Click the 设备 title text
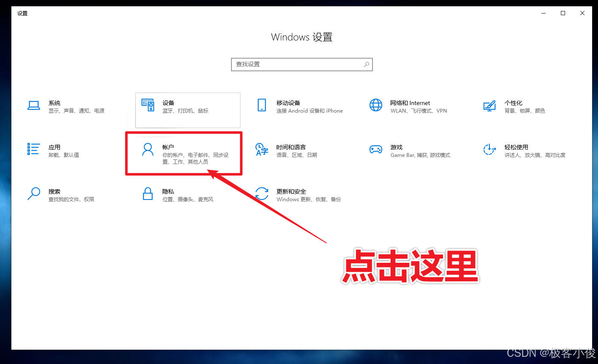The width and height of the screenshot is (598, 364). 169,103
